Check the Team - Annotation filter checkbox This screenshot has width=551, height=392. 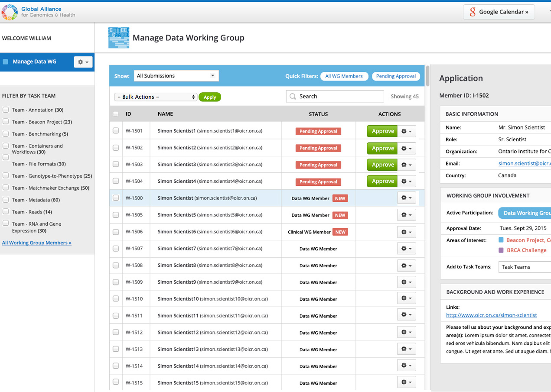pyautogui.click(x=6, y=110)
